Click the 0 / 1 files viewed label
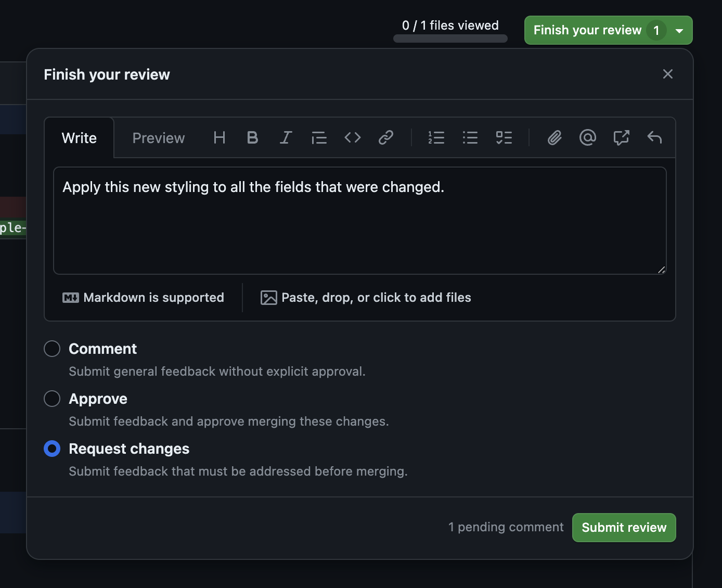722x588 pixels. point(450,25)
